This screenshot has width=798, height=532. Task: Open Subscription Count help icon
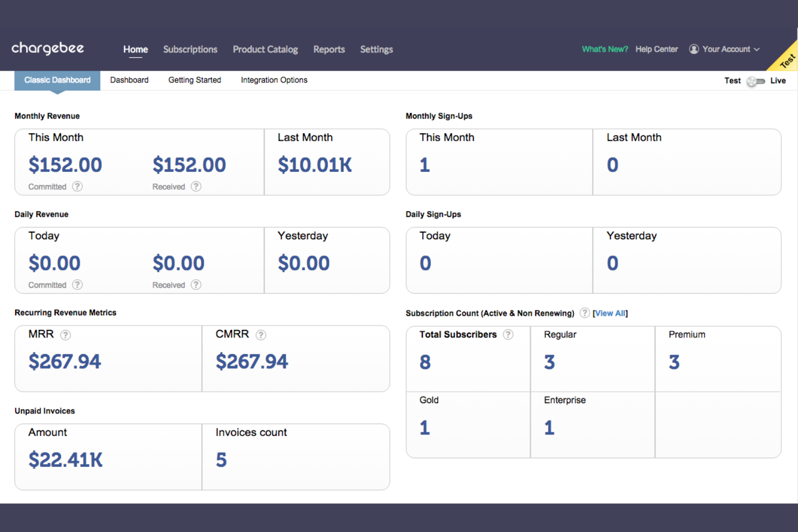click(584, 313)
